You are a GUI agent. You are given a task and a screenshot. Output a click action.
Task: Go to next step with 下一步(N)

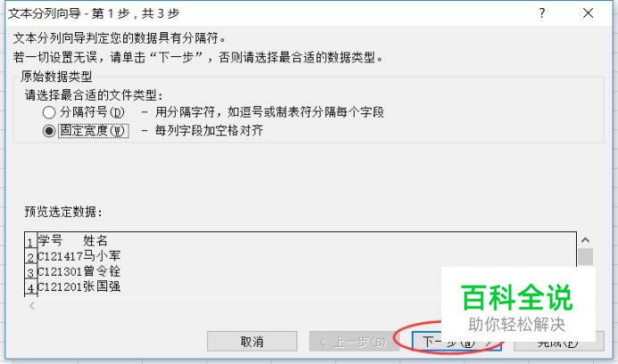coord(456,341)
